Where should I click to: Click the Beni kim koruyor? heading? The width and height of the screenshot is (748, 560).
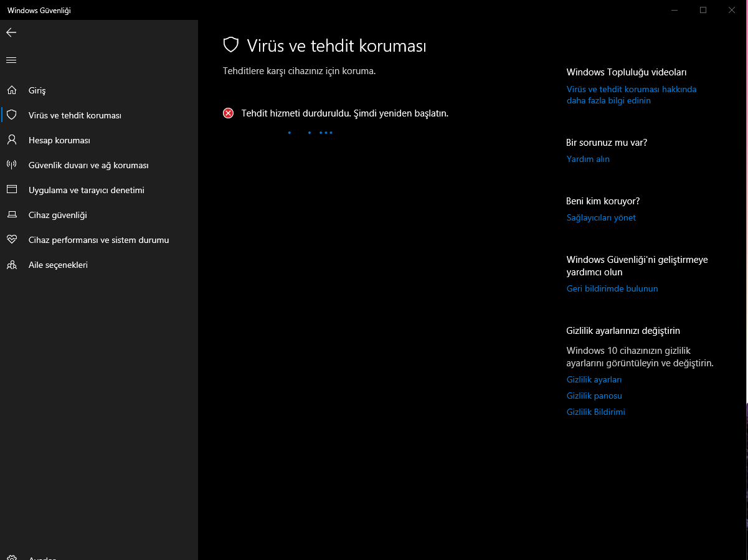(x=603, y=201)
